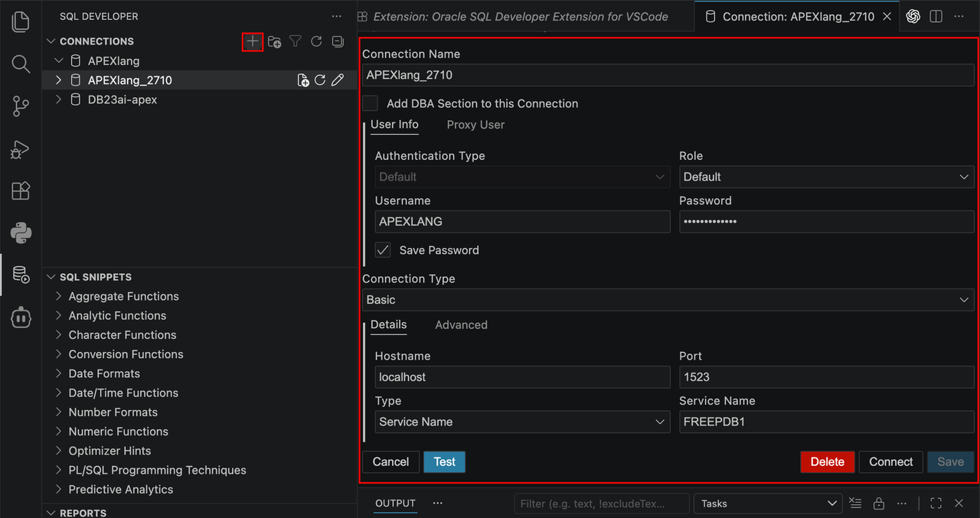Open the Tasks output channel dropdown
This screenshot has width=980, height=518.
coord(767,503)
